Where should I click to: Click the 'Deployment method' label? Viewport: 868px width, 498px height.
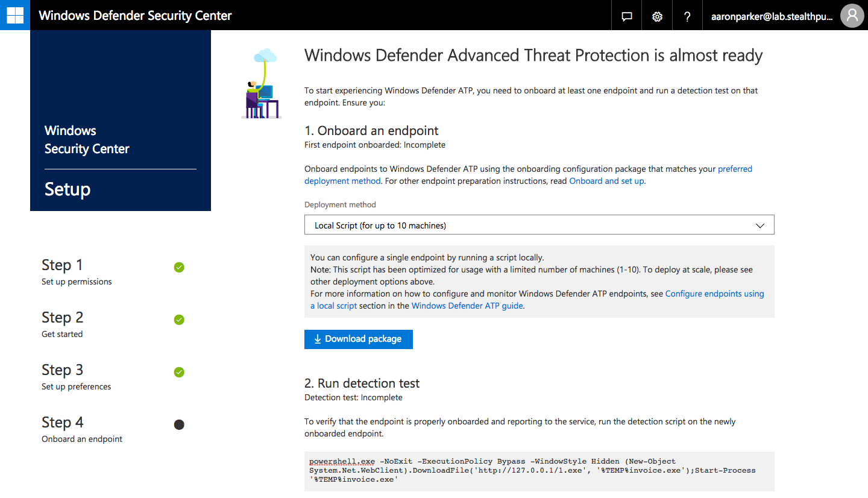click(340, 205)
